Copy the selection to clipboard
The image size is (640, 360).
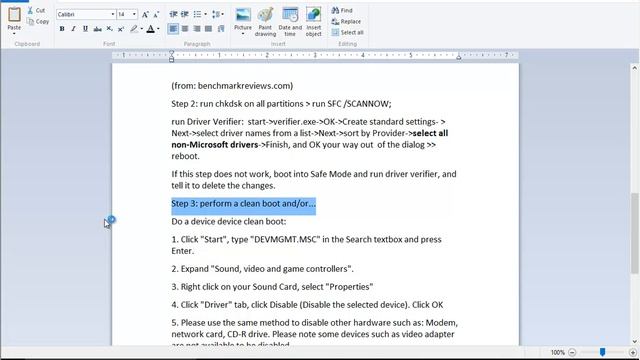(38, 21)
